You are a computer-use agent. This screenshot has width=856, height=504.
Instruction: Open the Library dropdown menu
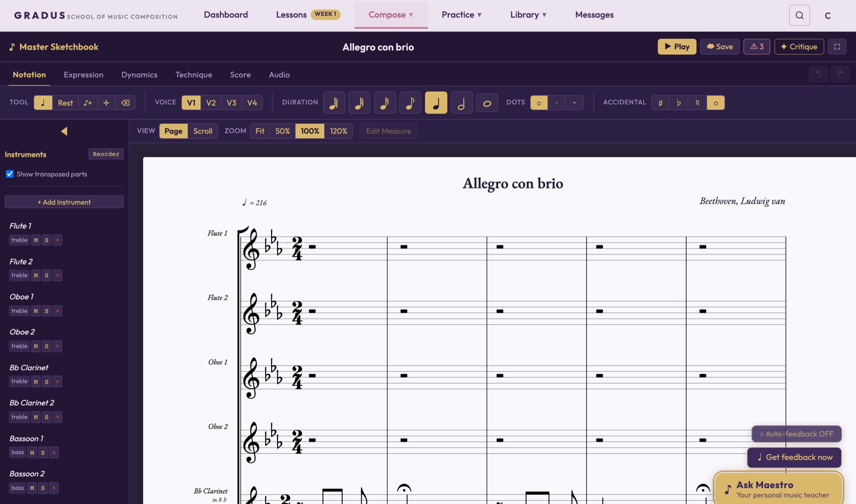[528, 15]
